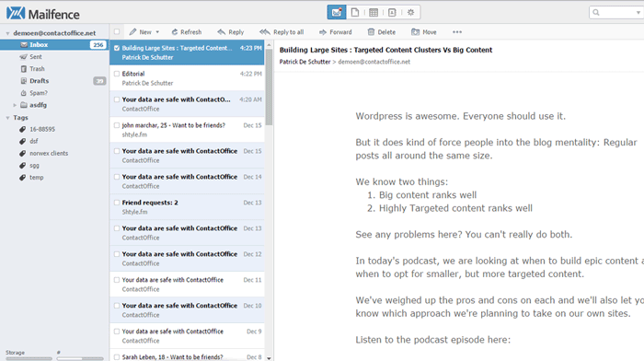Open the Messages module icon
This screenshot has height=361, width=644.
click(337, 12)
